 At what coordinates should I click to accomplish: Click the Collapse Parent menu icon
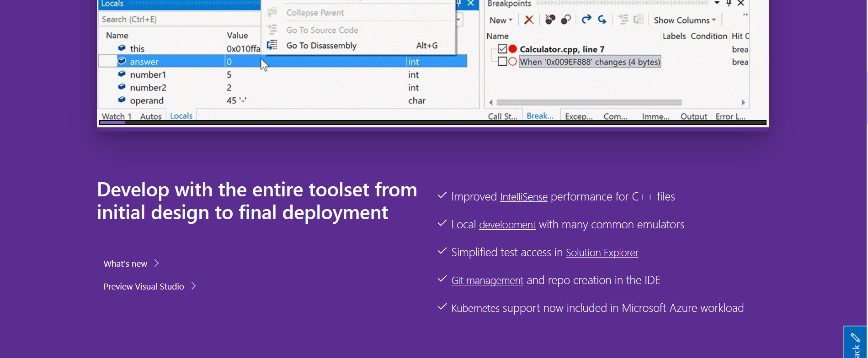coord(272,12)
